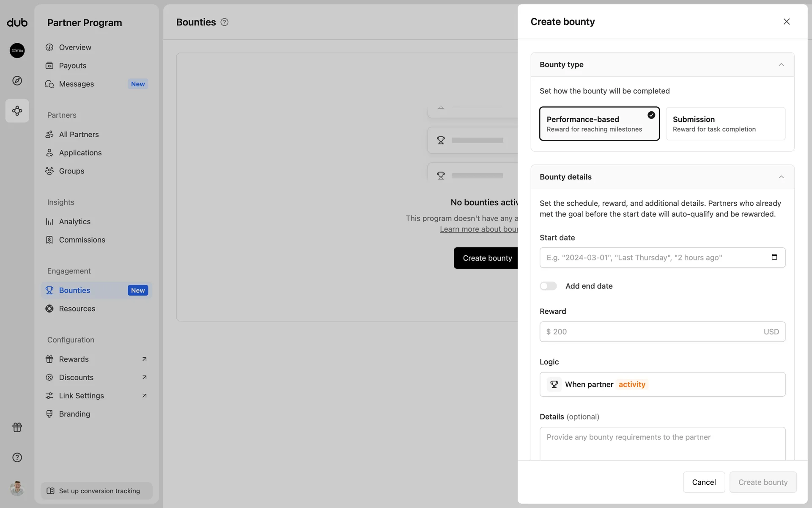Open the orange activity logic dropdown
Screen dimensions: 812x508
point(632,384)
